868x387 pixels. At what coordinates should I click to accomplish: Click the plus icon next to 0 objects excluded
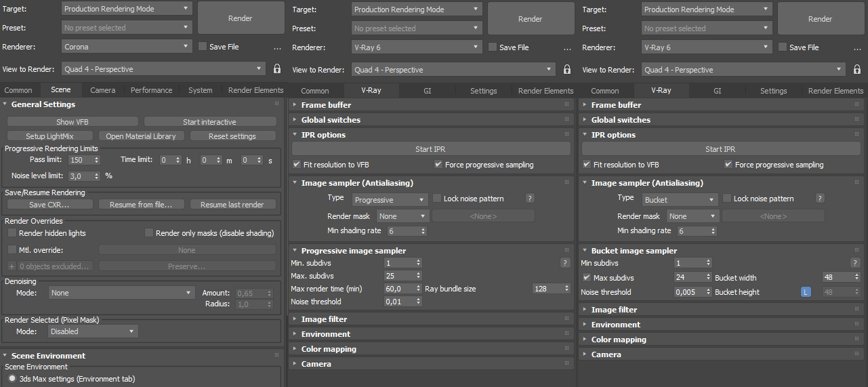[12, 266]
